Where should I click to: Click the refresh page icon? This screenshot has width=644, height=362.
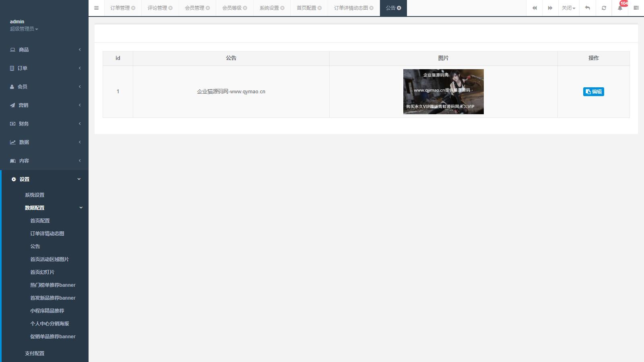pos(604,8)
